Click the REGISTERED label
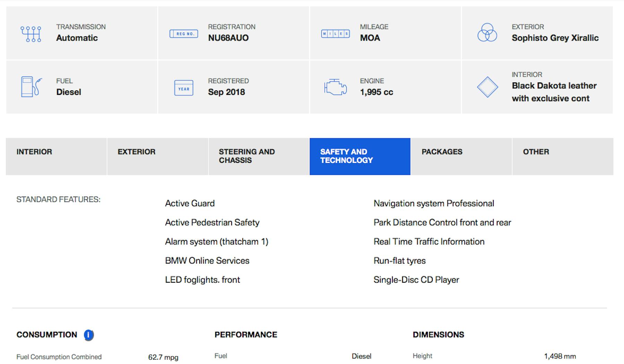 pos(228,81)
